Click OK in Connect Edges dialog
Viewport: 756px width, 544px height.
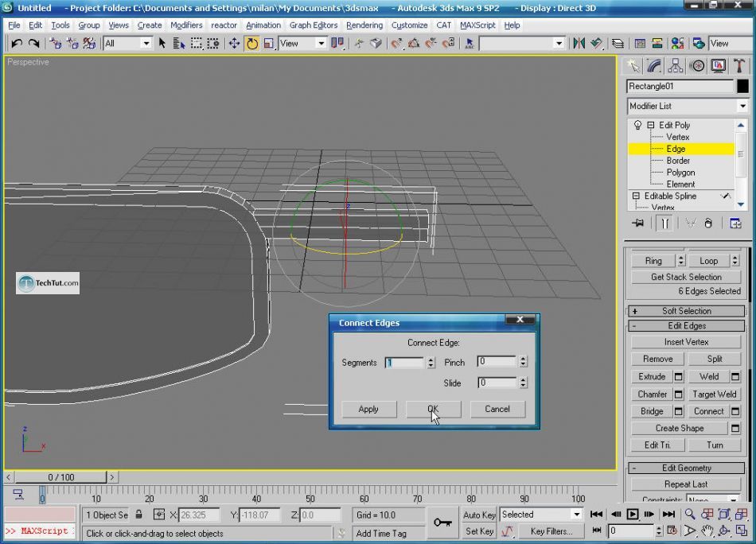[x=433, y=409]
